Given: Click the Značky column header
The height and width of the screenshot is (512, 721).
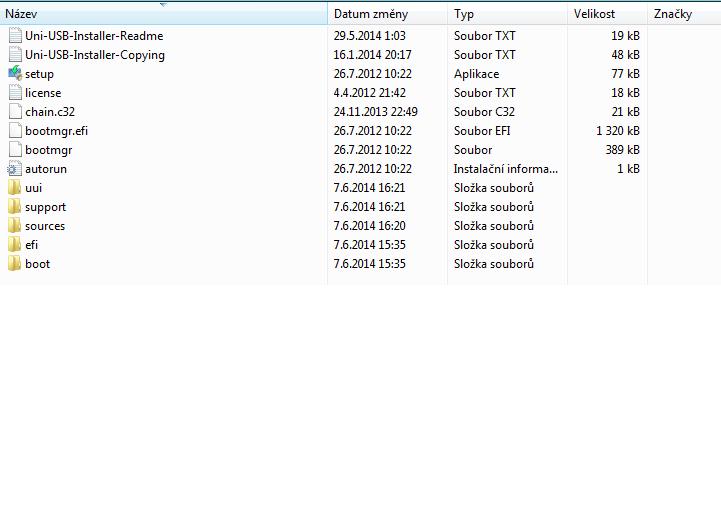Looking at the screenshot, I should click(672, 14).
